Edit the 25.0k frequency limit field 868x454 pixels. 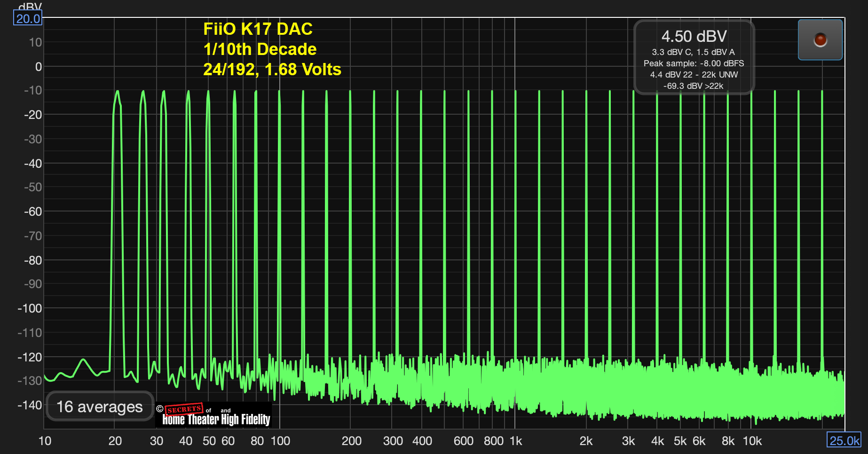(x=844, y=440)
